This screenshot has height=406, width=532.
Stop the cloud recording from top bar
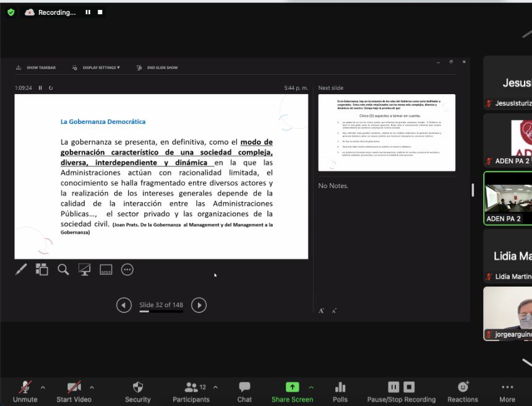coord(100,12)
